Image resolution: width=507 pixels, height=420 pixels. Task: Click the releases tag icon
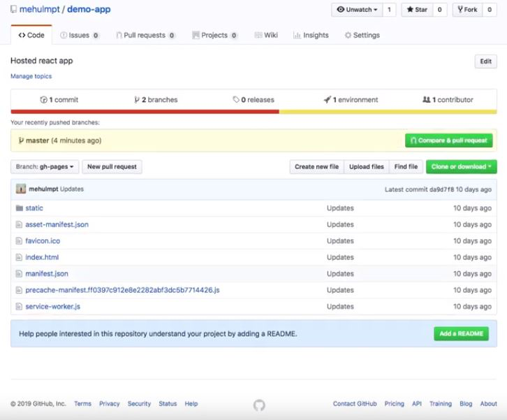(x=236, y=100)
